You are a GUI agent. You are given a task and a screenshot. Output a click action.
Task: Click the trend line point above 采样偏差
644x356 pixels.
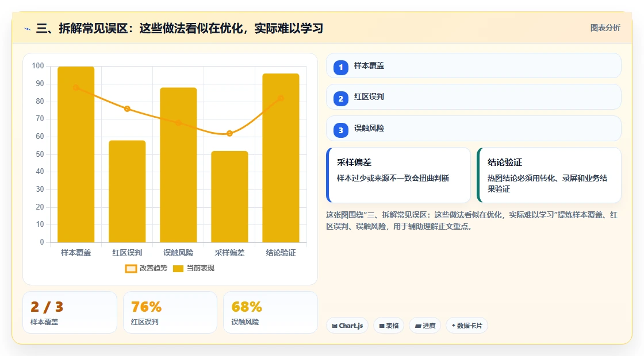click(229, 133)
